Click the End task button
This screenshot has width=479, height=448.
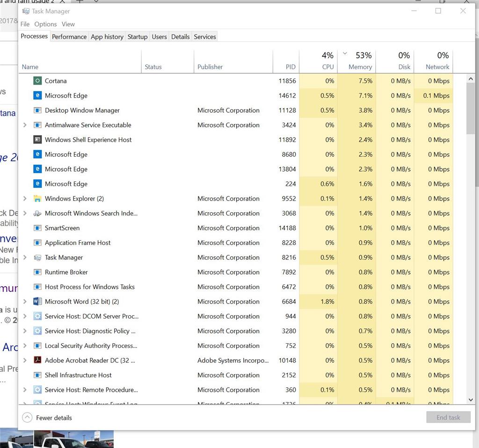(448, 417)
